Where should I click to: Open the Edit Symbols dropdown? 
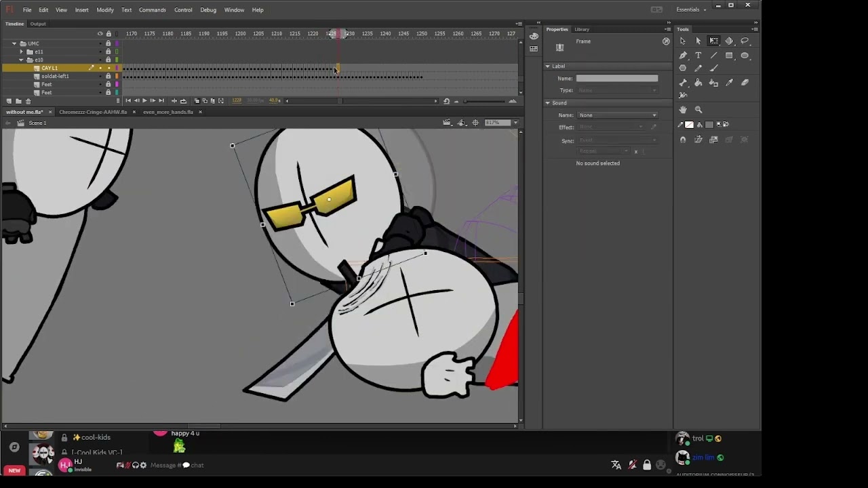(x=462, y=123)
